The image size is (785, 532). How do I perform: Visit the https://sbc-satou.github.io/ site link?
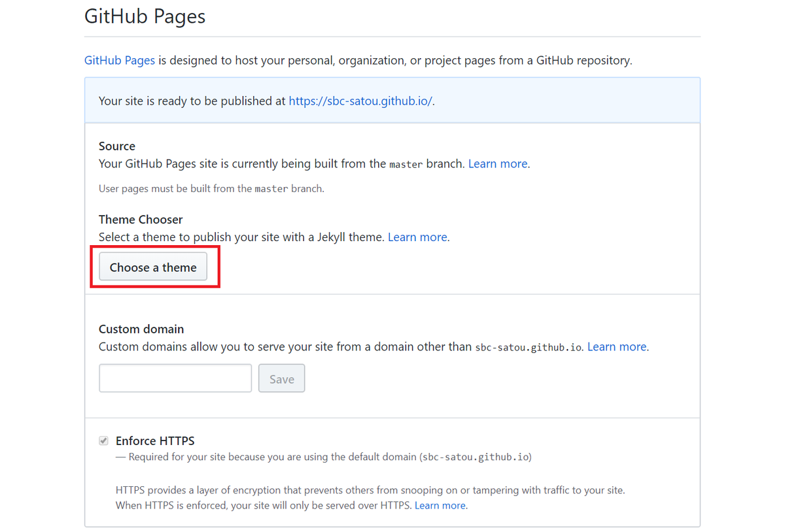tap(360, 101)
